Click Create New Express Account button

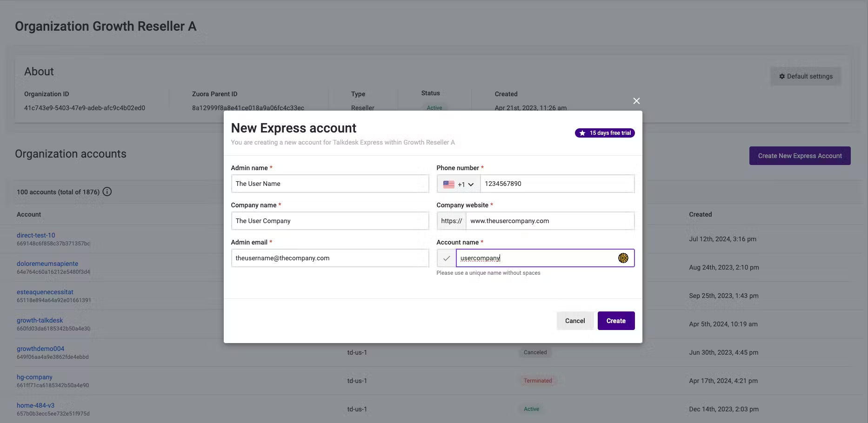tap(800, 156)
